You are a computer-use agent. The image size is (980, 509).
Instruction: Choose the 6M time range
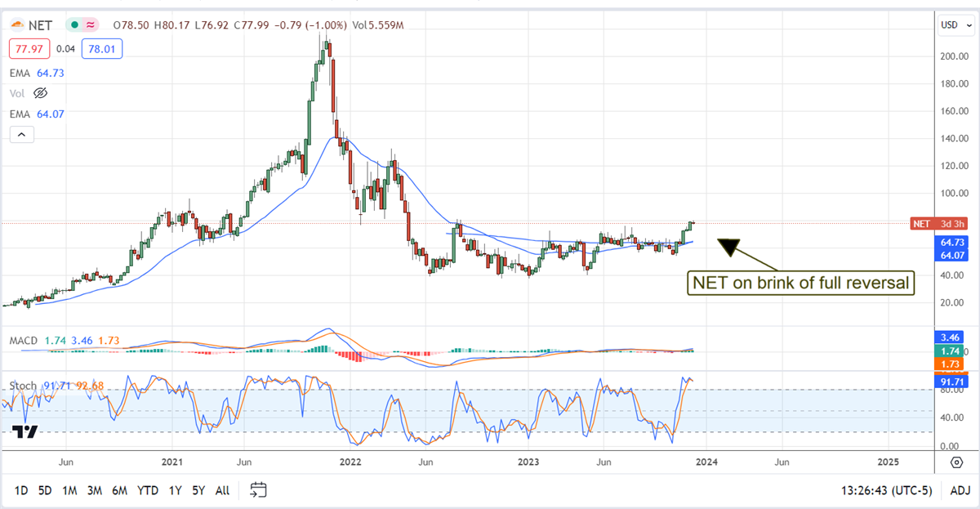[119, 491]
